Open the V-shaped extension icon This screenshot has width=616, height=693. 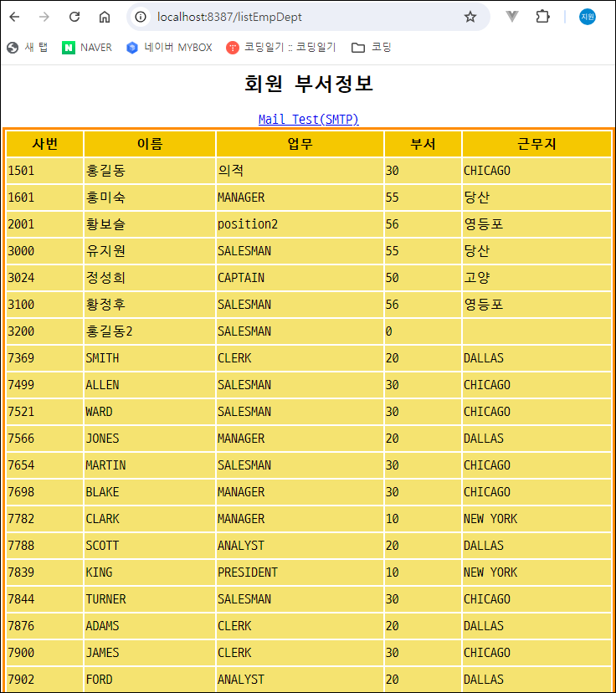(x=511, y=17)
